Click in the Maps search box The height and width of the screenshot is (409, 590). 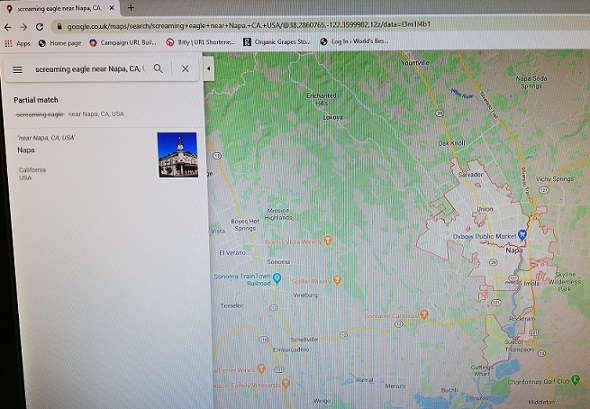[90, 69]
